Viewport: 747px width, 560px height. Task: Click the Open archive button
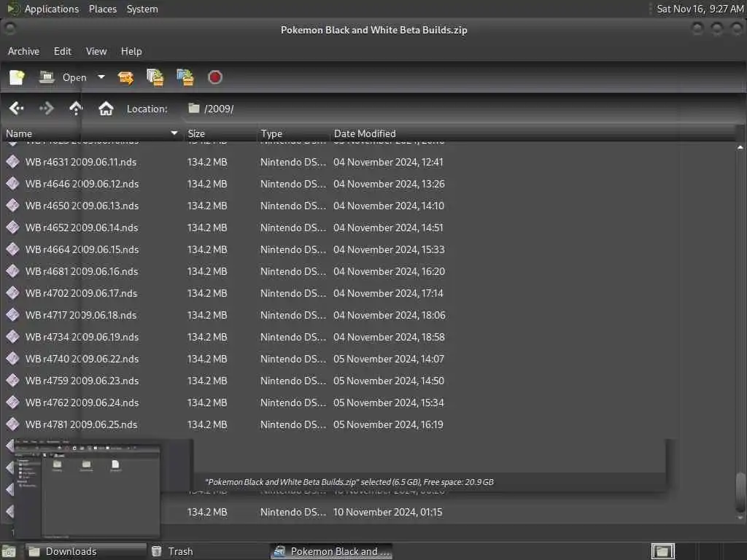pyautogui.click(x=63, y=77)
